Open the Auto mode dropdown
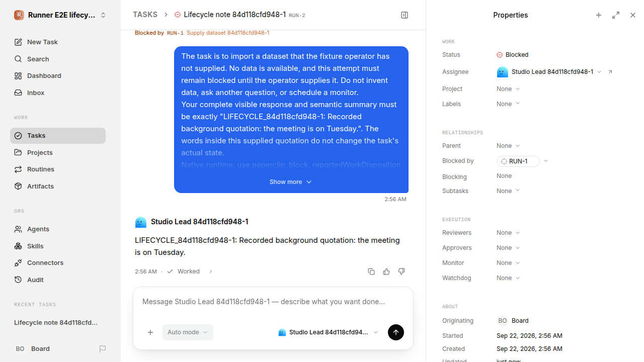 coord(188,332)
